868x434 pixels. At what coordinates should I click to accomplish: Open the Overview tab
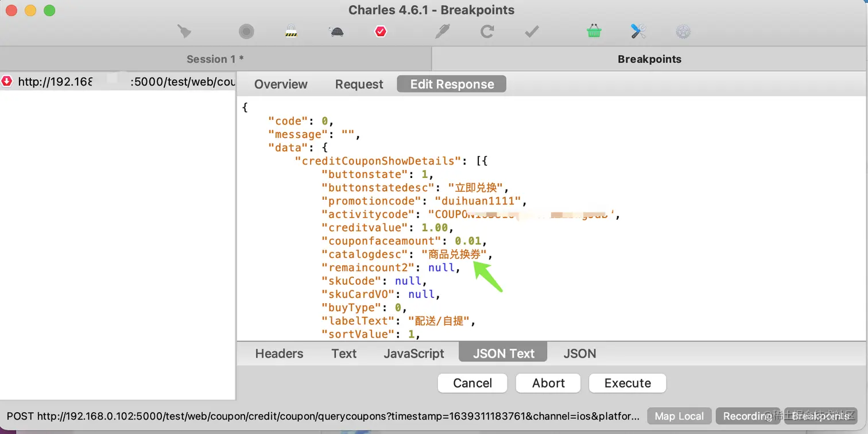[x=281, y=84]
